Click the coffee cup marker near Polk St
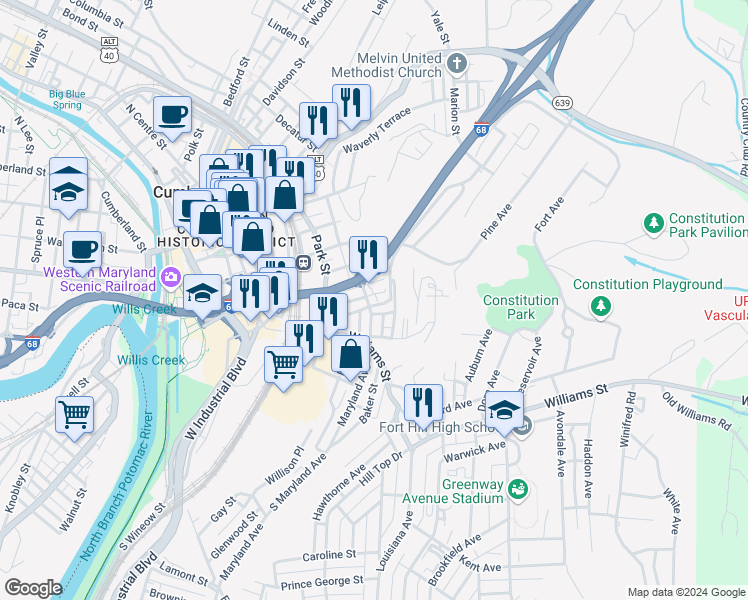The width and height of the screenshot is (748, 600). [173, 119]
